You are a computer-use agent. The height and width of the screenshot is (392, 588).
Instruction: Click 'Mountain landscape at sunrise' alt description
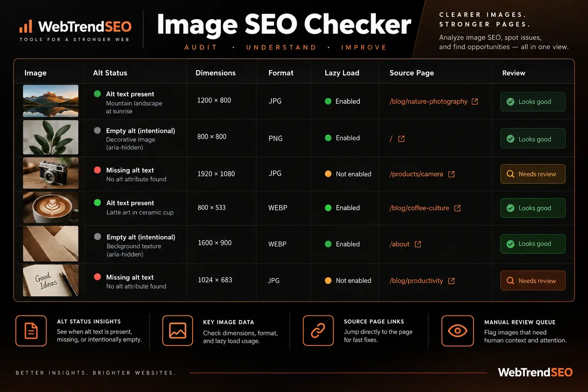tap(134, 107)
